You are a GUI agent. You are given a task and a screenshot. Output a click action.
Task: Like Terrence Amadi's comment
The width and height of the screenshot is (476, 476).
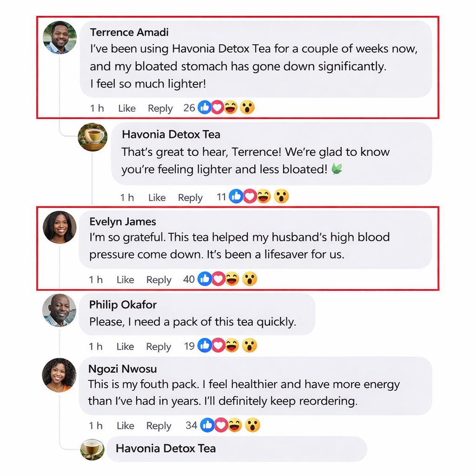126,108
